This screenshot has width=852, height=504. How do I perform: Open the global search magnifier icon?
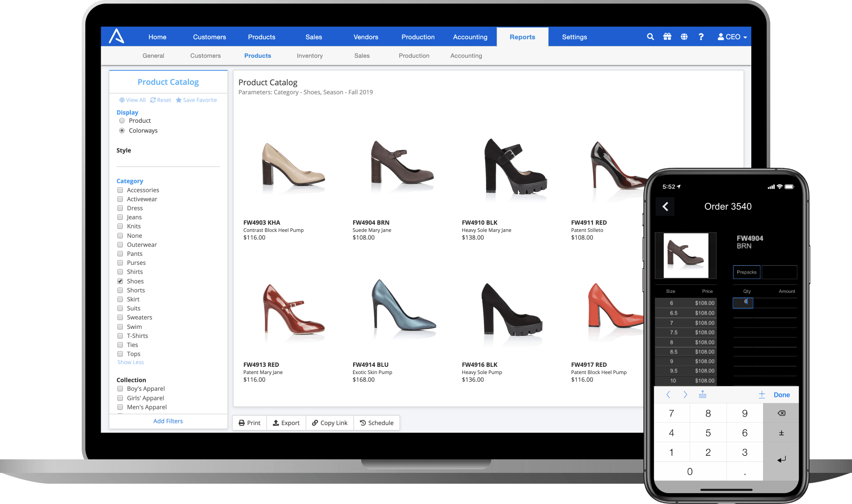pyautogui.click(x=650, y=37)
